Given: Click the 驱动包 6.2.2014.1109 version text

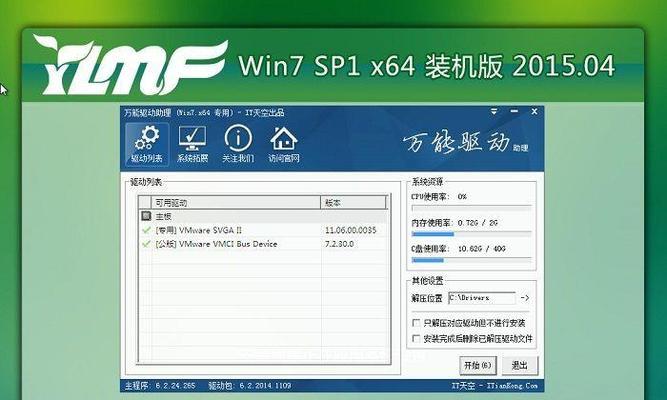Looking at the screenshot, I should 250,386.
